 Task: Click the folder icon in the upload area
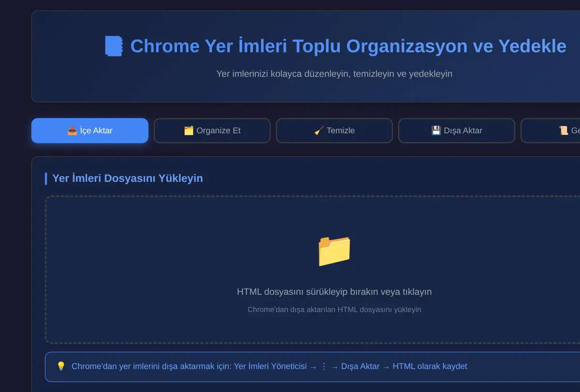click(334, 251)
